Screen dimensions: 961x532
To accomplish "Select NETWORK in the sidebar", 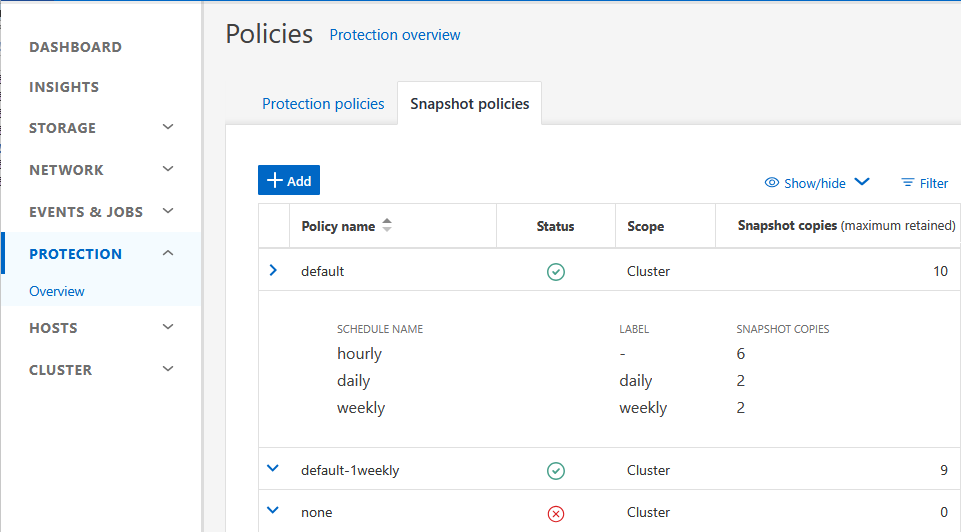I will coord(66,170).
